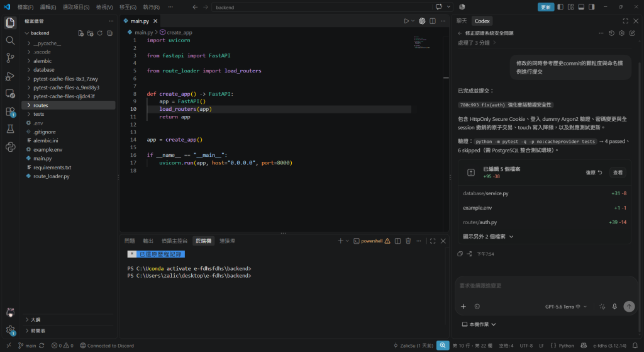Refresh the file explorer
644x352 pixels.
[x=100, y=33]
